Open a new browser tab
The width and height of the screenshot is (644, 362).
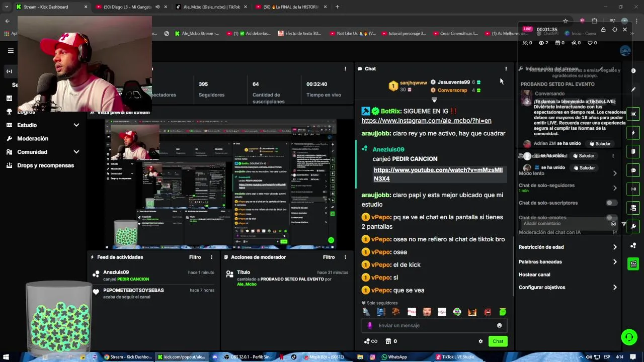(337, 7)
